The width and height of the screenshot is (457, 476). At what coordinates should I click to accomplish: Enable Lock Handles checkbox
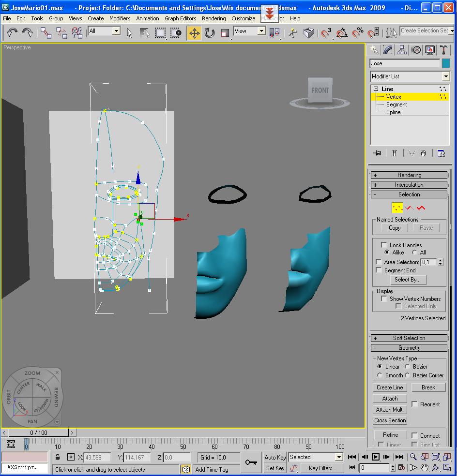click(x=384, y=245)
